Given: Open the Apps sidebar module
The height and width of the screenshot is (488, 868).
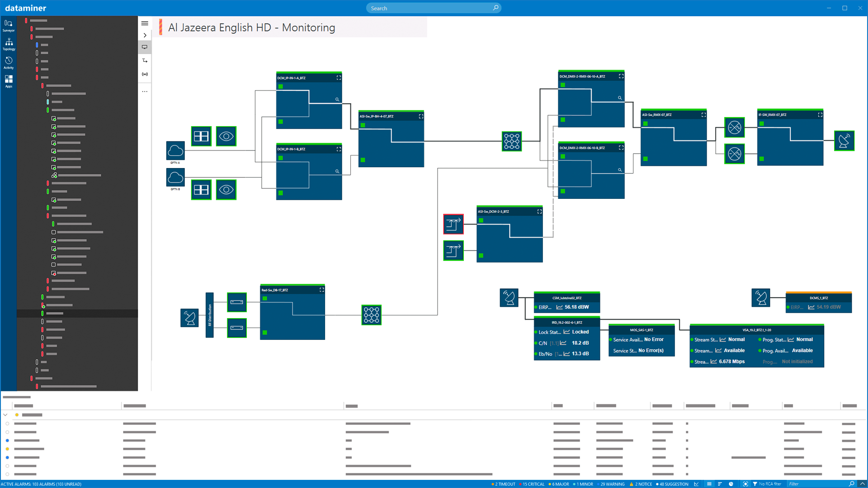Looking at the screenshot, I should click(9, 81).
